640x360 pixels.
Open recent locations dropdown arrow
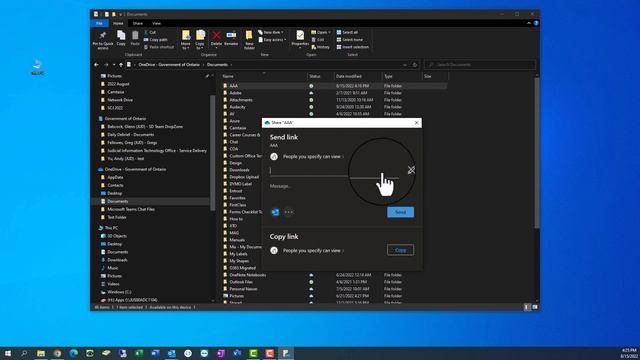pyautogui.click(x=114, y=64)
